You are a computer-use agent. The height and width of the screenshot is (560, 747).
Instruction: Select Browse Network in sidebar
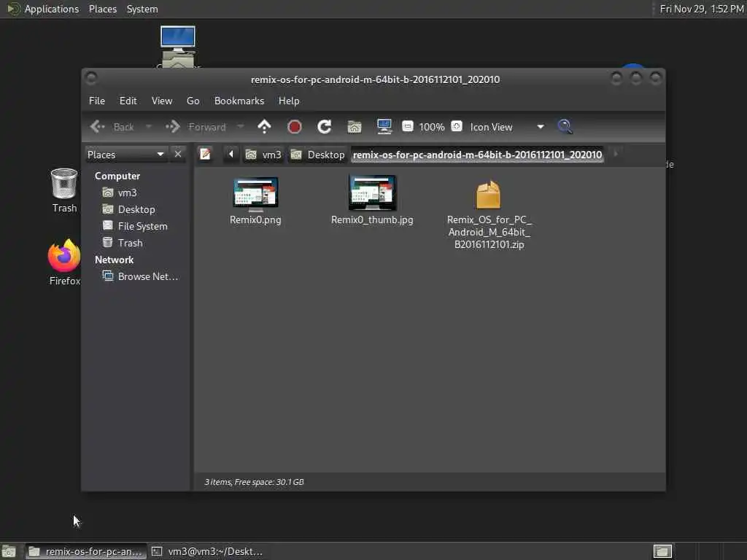coord(147,276)
